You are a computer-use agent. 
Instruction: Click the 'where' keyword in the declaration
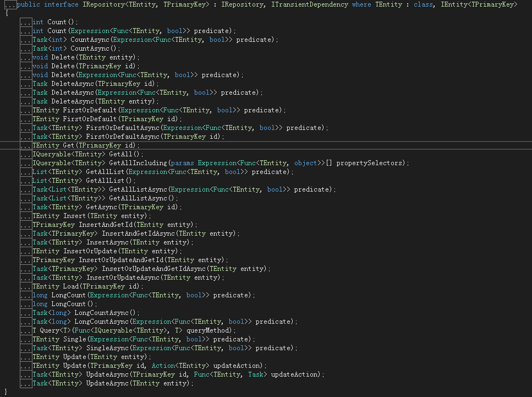[361, 4]
